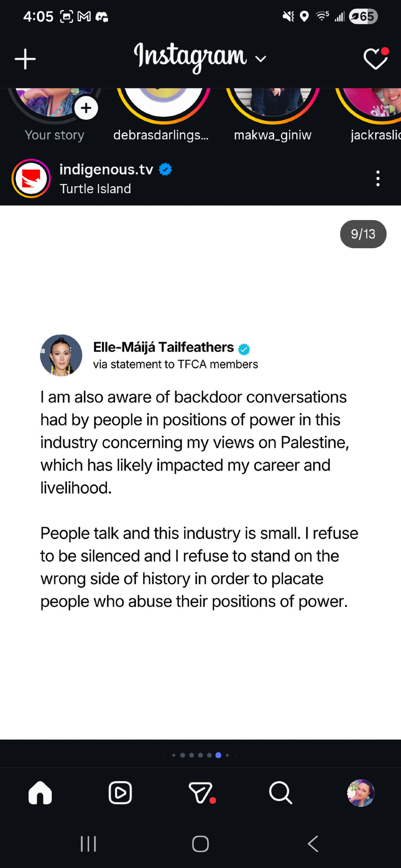This screenshot has width=401, height=868.
Task: Tap the 9/13 slide counter badge
Action: tap(363, 234)
